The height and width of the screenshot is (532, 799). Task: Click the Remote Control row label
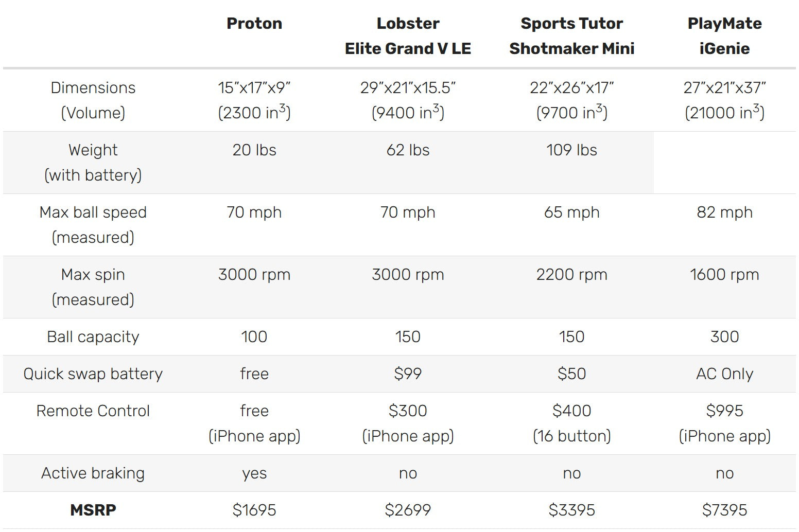pos(93,411)
